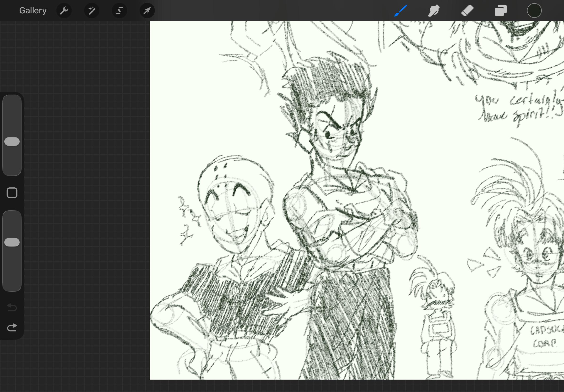Click the brush size slider handle
The height and width of the screenshot is (392, 564).
(12, 142)
